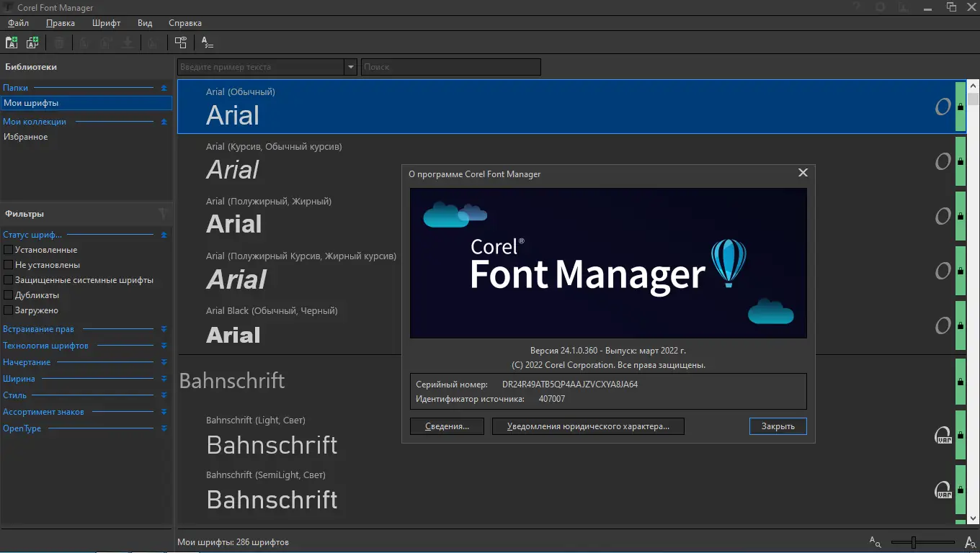Click lock status icon on Arial (Полужирный Курсив) row
Screen dimensions: 980x553
961,271
